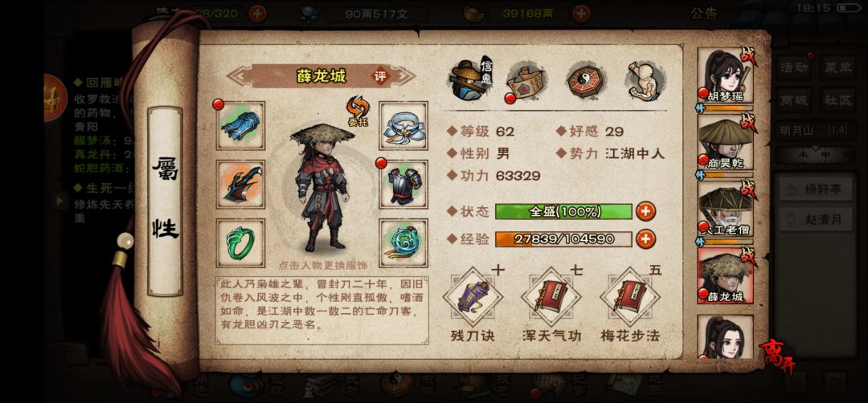Viewport: 868px width, 403px height.
Task: Select the green jade ring slot
Action: (240, 242)
